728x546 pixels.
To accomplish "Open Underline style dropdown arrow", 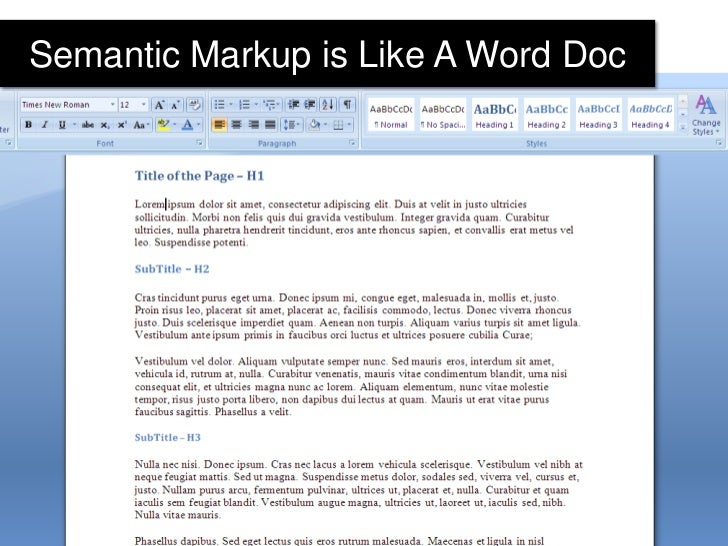I will click(74, 124).
